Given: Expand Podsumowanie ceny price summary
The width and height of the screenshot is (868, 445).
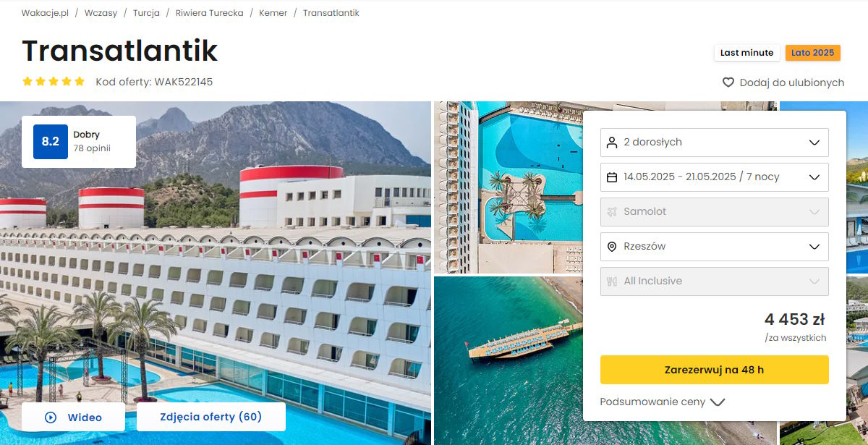Looking at the screenshot, I should coord(662,402).
